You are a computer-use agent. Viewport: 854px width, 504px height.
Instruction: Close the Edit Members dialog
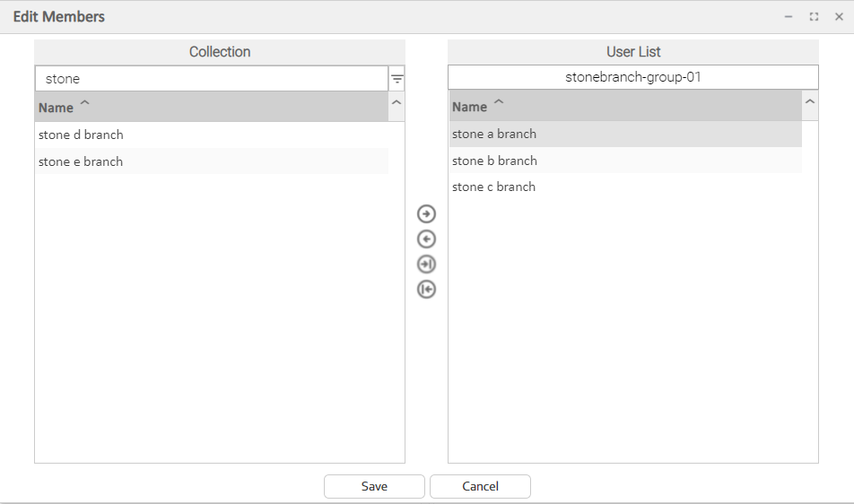(x=839, y=17)
